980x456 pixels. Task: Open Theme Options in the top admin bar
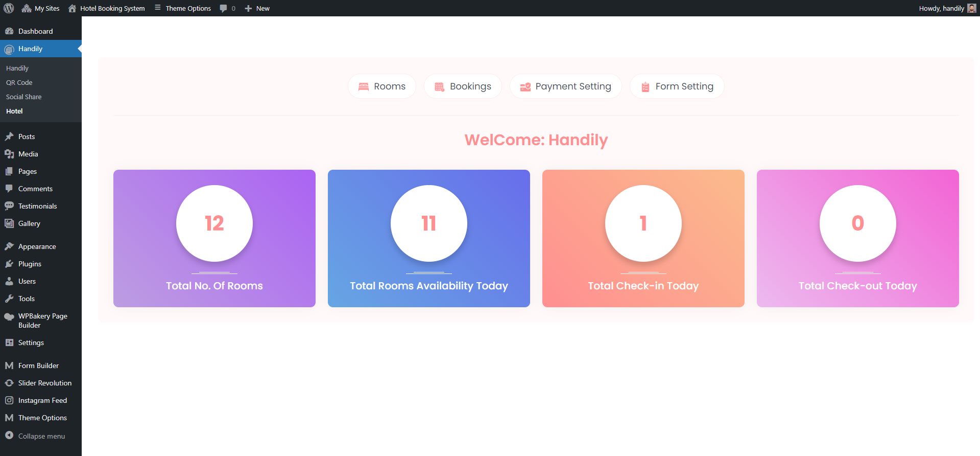[183, 8]
